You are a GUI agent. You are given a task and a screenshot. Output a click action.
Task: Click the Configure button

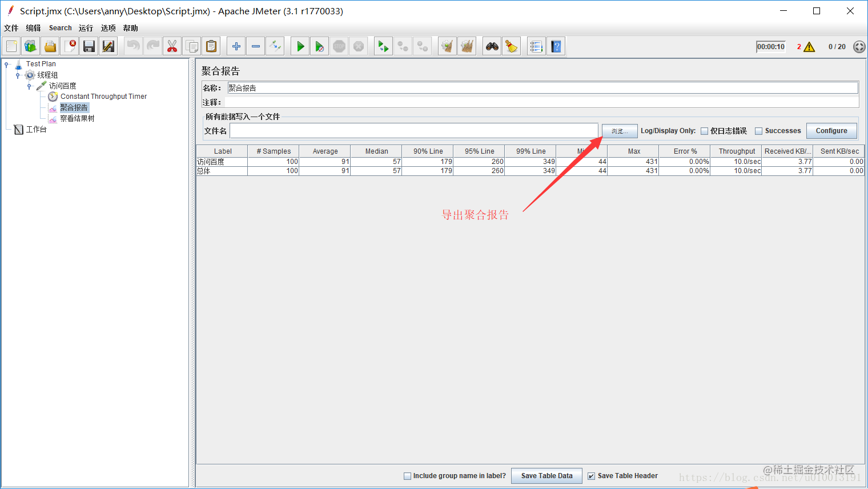831,131
